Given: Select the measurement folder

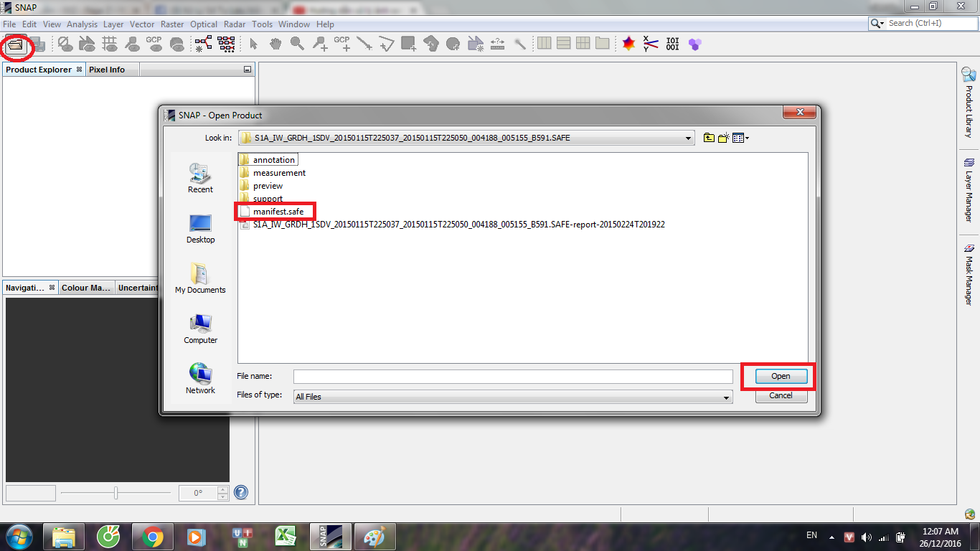Looking at the screenshot, I should (273, 173).
